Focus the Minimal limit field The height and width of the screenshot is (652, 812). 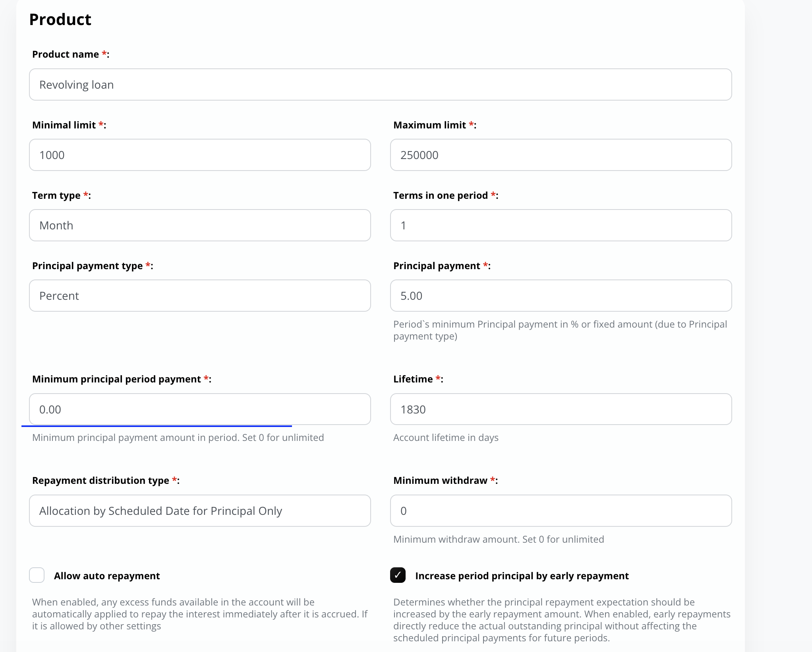[x=200, y=155]
